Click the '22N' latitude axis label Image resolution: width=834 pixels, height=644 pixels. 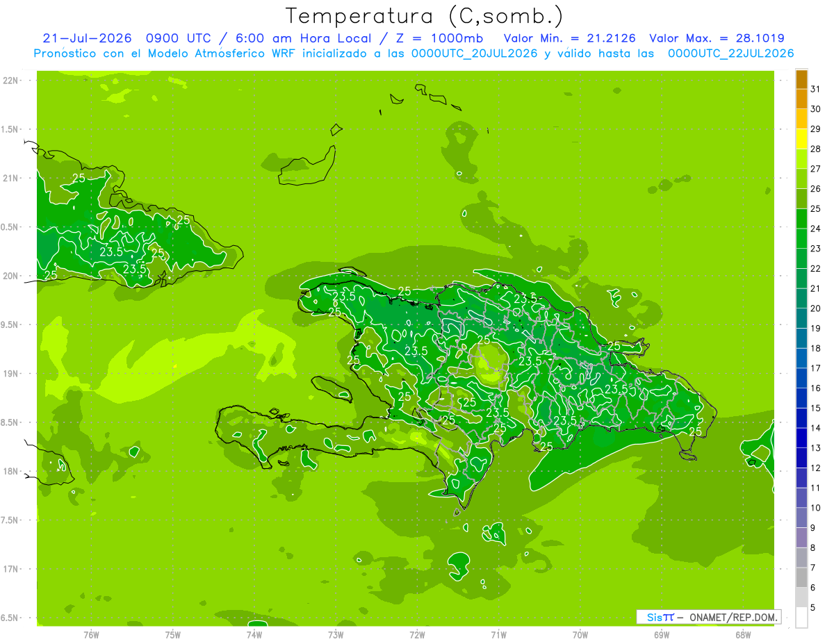point(10,80)
